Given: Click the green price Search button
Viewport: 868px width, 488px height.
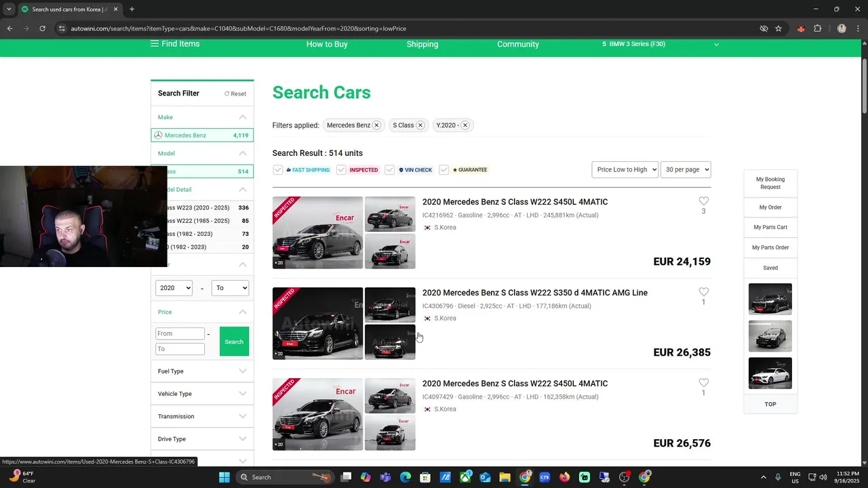Looking at the screenshot, I should (x=234, y=342).
